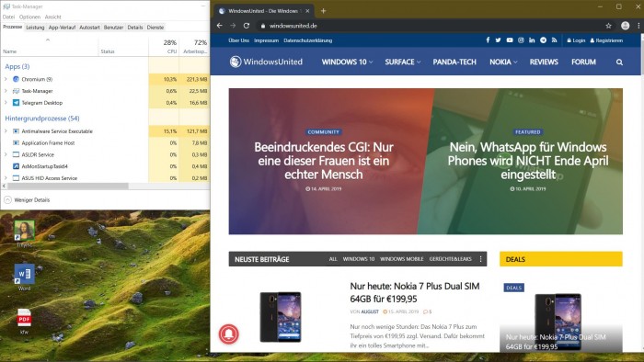Open the WhatsApp für Windows Phones article

[x=528, y=161]
